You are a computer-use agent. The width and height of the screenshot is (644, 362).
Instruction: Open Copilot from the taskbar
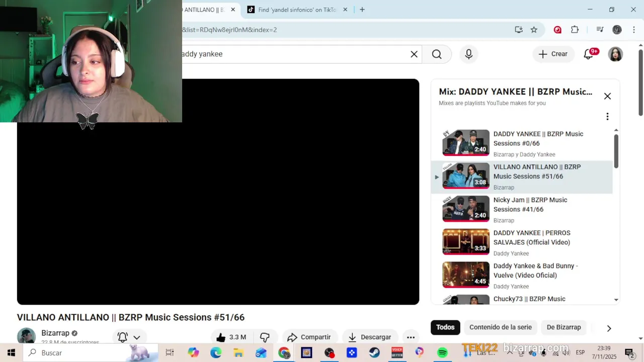tap(193, 353)
